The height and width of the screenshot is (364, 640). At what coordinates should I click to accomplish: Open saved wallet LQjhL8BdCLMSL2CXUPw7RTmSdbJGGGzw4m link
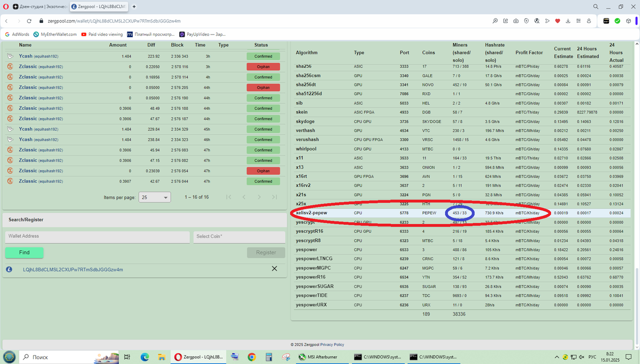(x=73, y=270)
